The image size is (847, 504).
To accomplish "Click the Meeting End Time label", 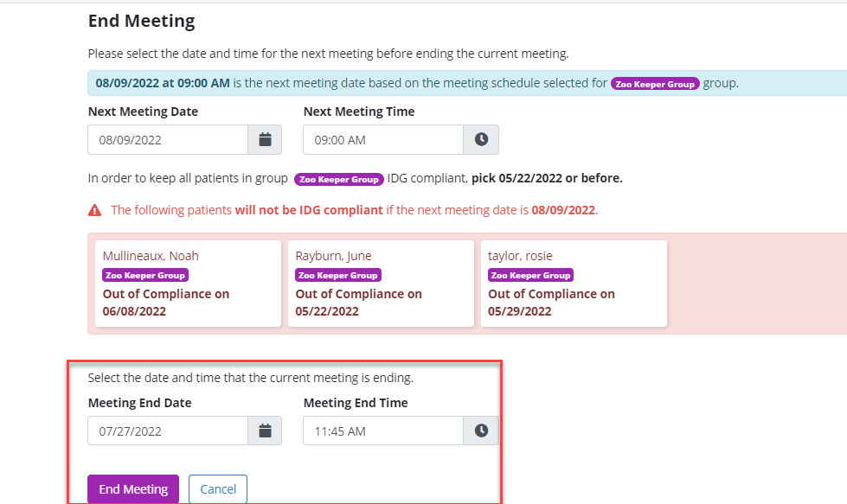I will (x=356, y=403).
